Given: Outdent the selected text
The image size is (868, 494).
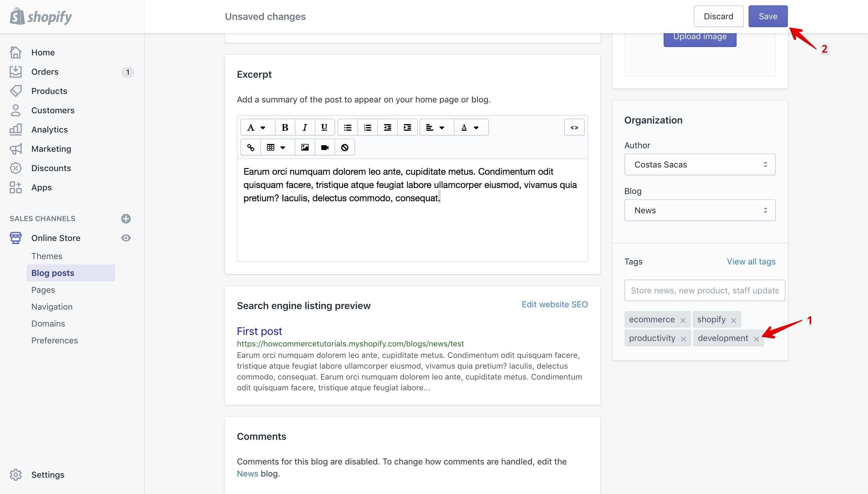Looking at the screenshot, I should pyautogui.click(x=387, y=127).
